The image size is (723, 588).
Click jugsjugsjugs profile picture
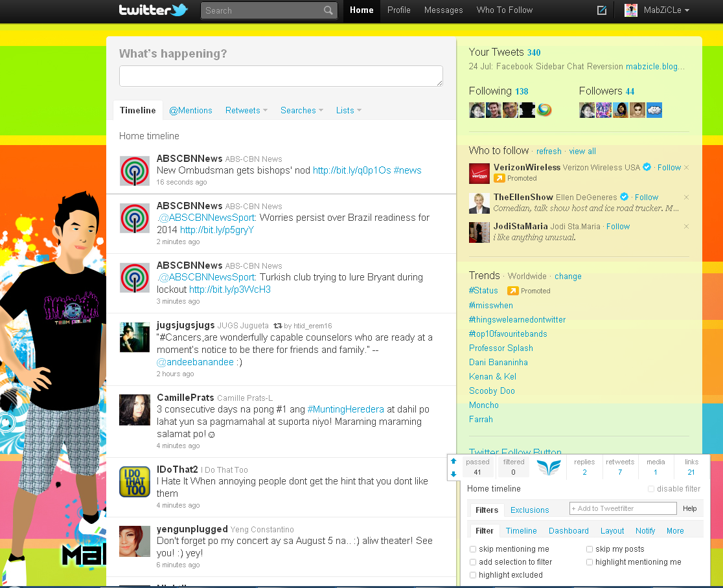click(x=135, y=337)
